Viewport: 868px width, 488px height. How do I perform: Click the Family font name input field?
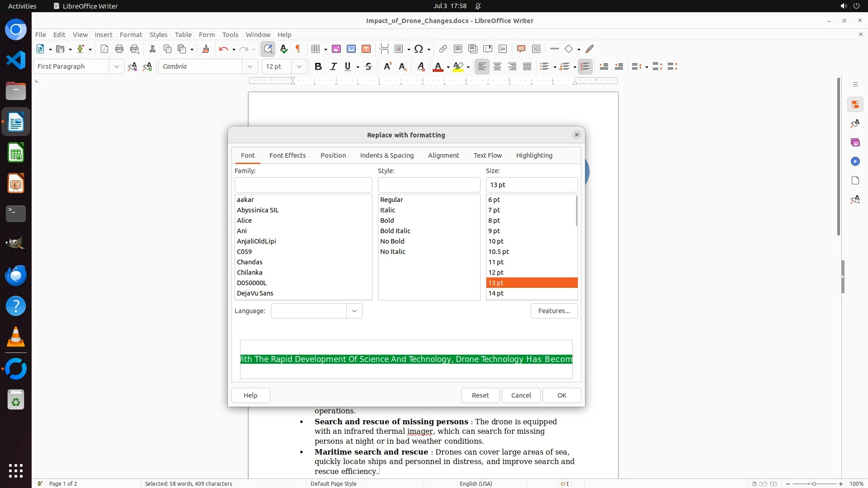303,185
